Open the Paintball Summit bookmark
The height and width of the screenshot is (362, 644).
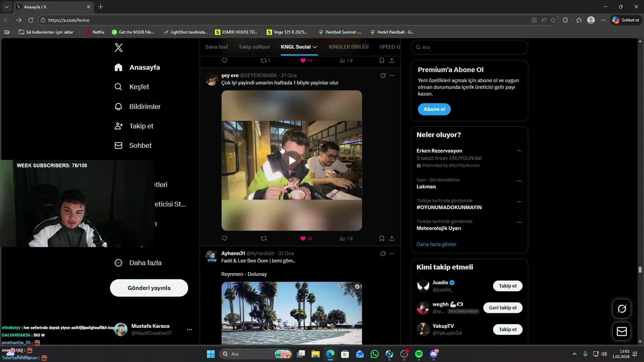coord(340,32)
